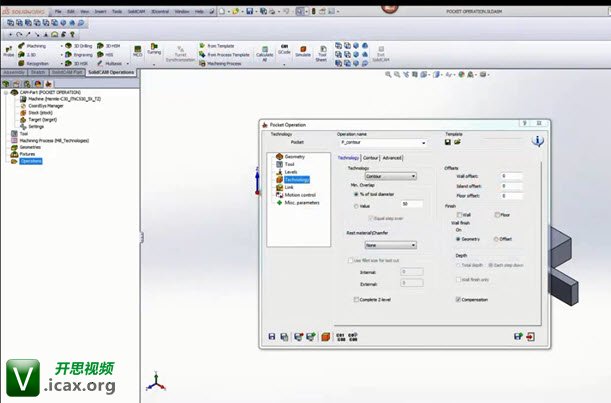Load template icon in Pocket Operation dialog
611x403 pixels.
pyautogui.click(x=457, y=142)
